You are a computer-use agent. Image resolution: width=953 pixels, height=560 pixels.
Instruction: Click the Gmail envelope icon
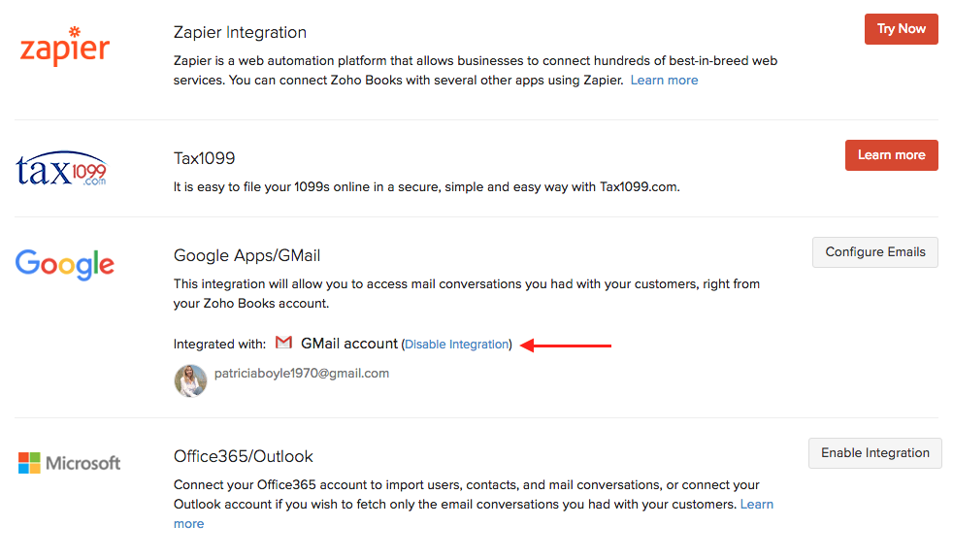(x=283, y=344)
